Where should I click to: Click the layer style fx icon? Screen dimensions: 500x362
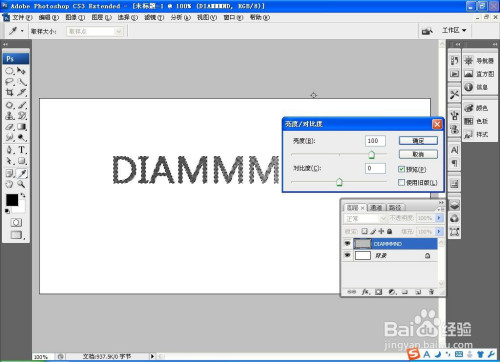(366, 292)
